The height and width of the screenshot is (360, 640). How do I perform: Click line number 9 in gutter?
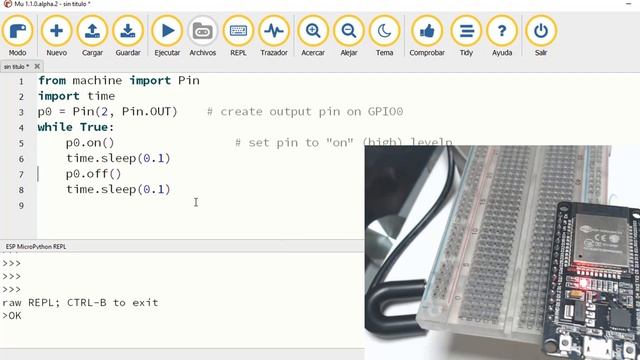[x=21, y=206]
